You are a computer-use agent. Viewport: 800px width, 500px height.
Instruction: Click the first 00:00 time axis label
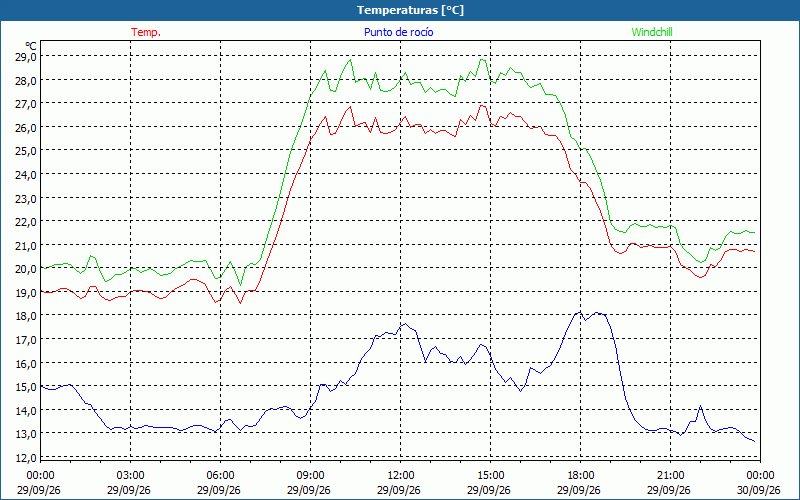pyautogui.click(x=40, y=476)
